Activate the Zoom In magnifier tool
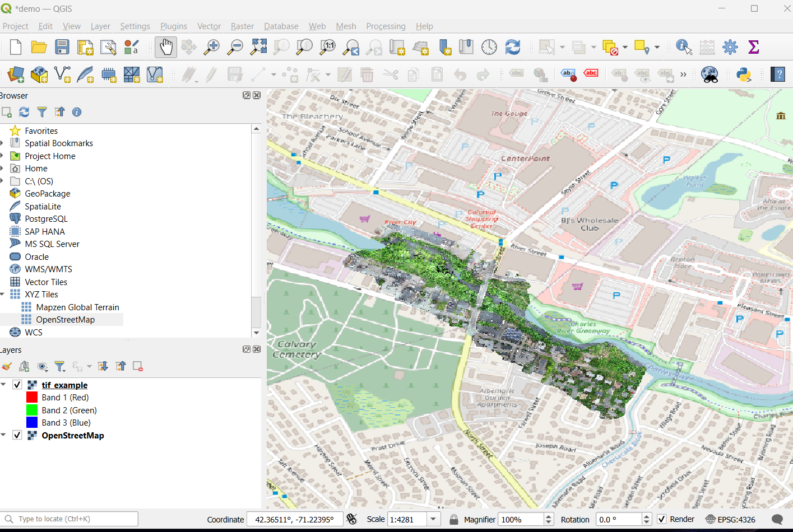Viewport: 793px width, 532px height. [x=212, y=47]
